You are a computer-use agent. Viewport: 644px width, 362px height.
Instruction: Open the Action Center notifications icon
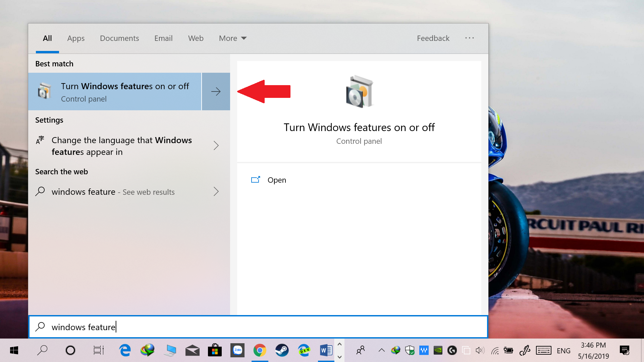tap(625, 351)
